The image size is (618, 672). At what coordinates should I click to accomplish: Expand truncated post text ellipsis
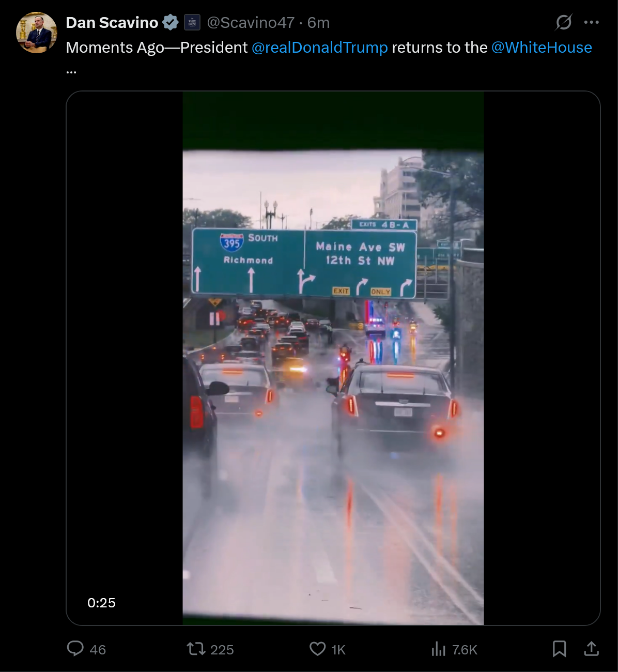(x=71, y=72)
